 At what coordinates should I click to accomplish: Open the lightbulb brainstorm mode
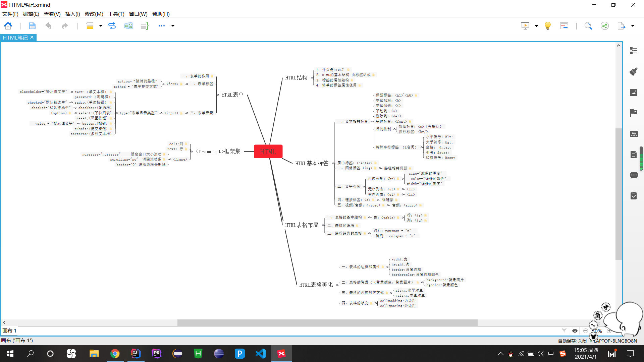click(547, 26)
